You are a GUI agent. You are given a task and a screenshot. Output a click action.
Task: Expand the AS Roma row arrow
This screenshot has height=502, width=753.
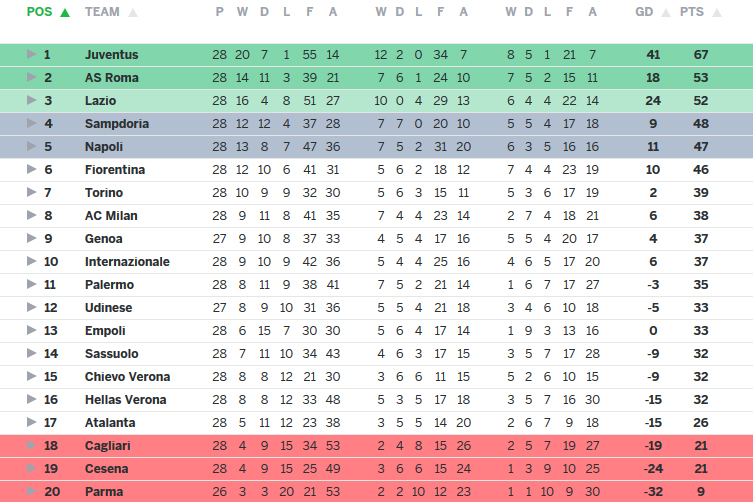[31, 77]
